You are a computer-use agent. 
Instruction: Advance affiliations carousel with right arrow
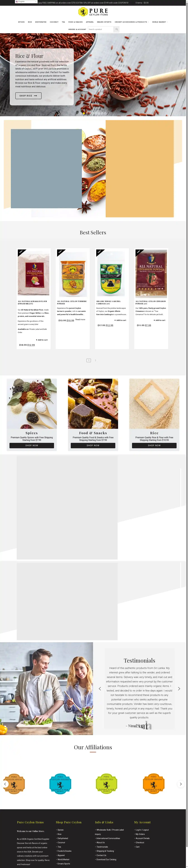coord(181,784)
